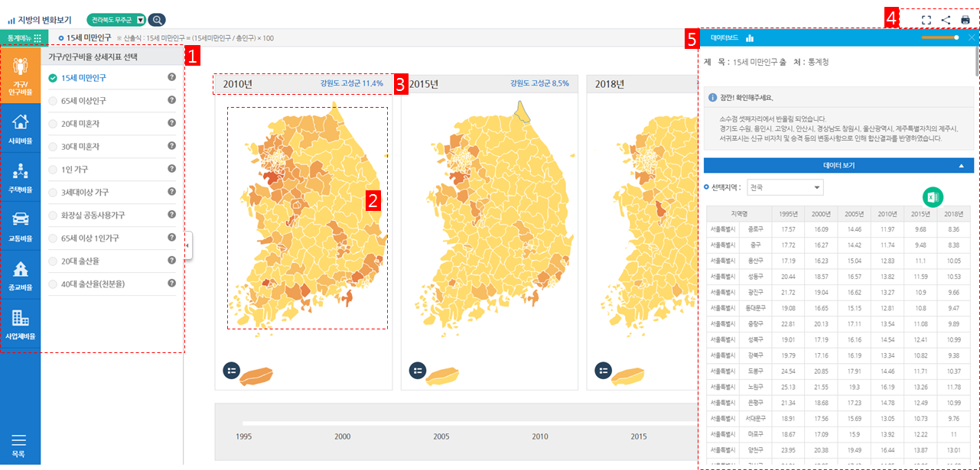This screenshot has width=980, height=470.
Task: Choose the 3세대이상 가구 radio option
Action: pyautogui.click(x=53, y=192)
